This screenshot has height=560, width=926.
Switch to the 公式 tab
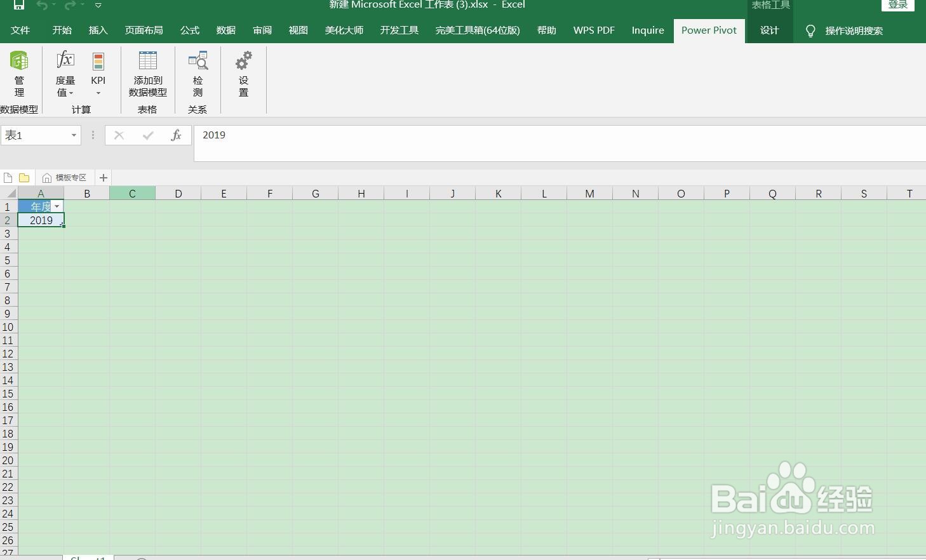click(190, 30)
